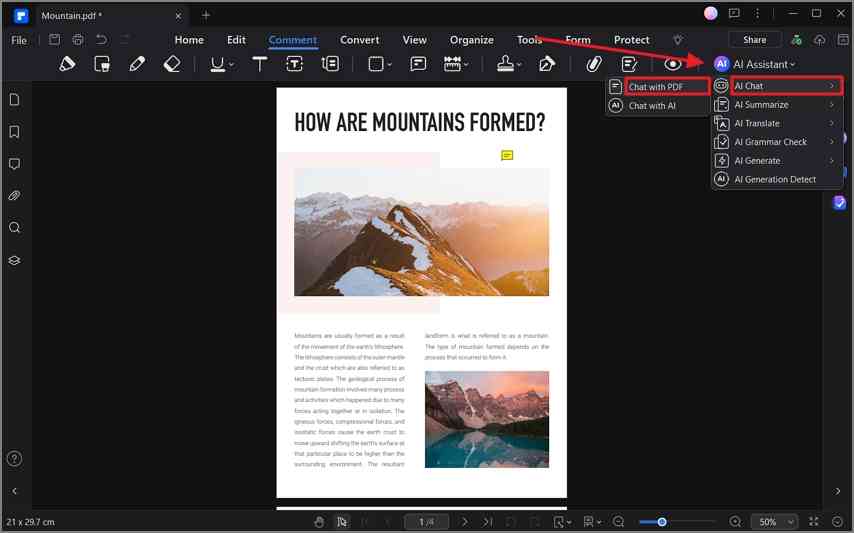Open the Protect tab
Screen dimensions: 854x533
tap(631, 40)
